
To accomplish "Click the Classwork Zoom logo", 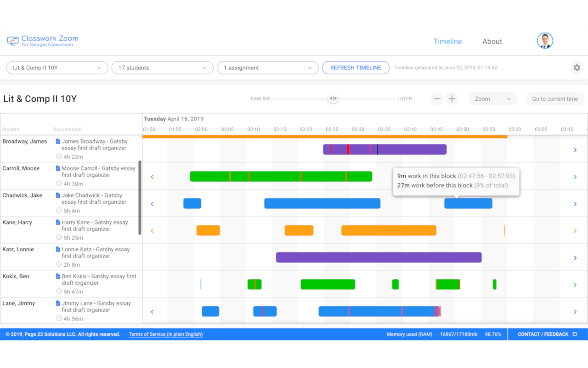I will point(42,40).
